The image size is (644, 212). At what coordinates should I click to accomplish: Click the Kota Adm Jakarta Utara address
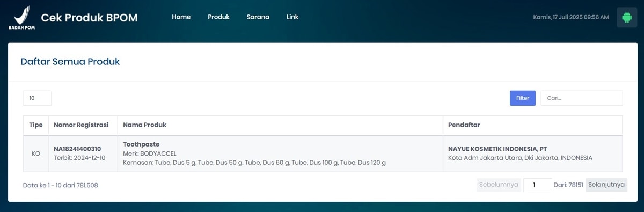point(520,158)
